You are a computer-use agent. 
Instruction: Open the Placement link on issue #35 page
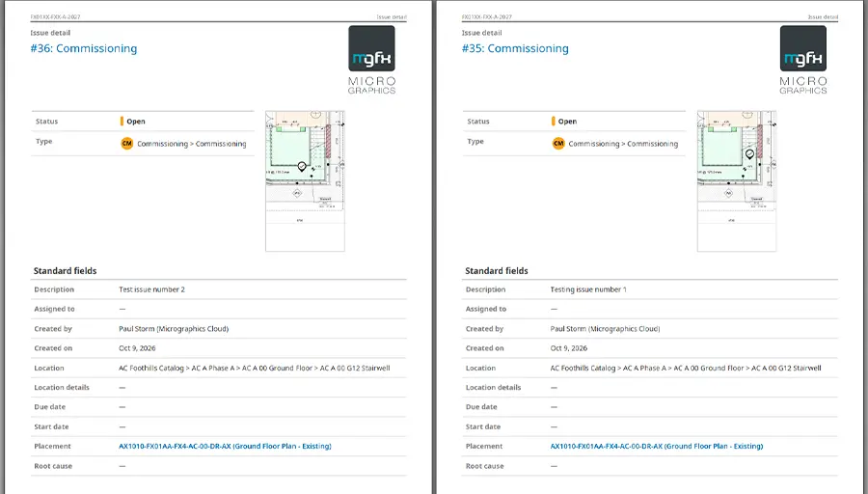pos(657,447)
